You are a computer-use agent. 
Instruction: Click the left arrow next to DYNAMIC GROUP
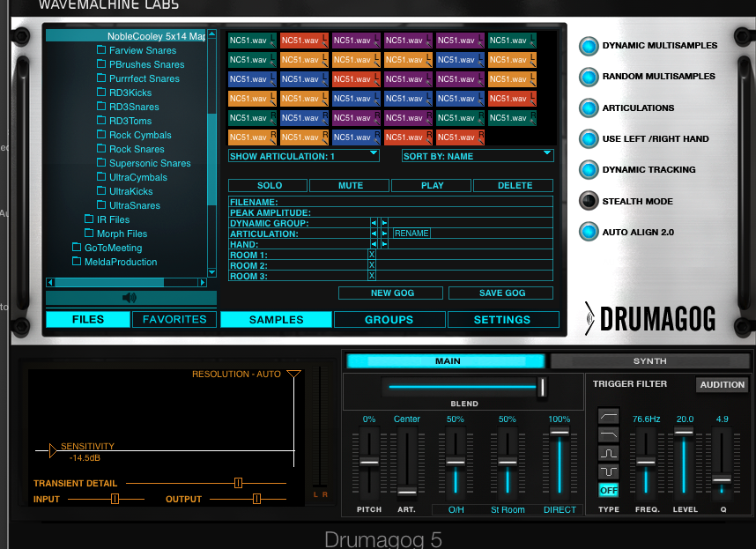pyautogui.click(x=374, y=223)
